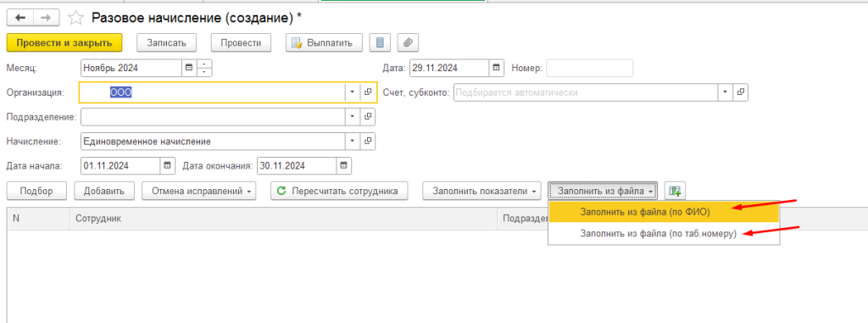Open calendar picker for Дата начала
This screenshot has height=323, width=868.
(x=167, y=165)
